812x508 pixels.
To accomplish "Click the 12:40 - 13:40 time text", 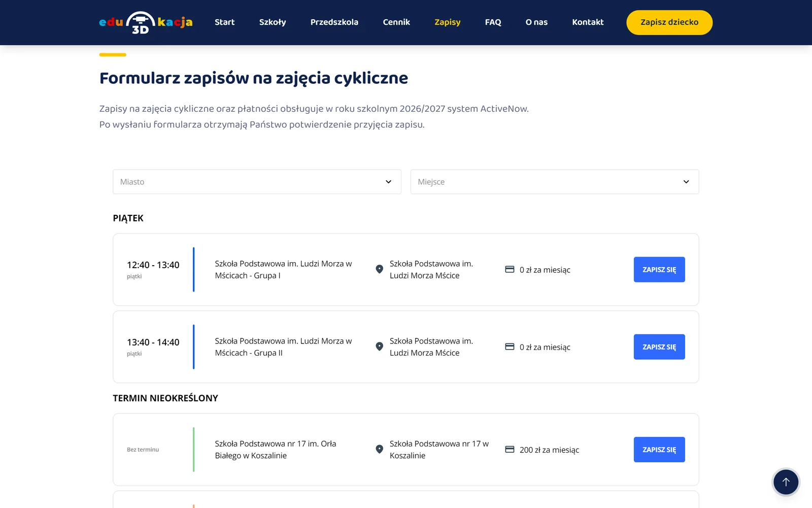I will [x=153, y=265].
